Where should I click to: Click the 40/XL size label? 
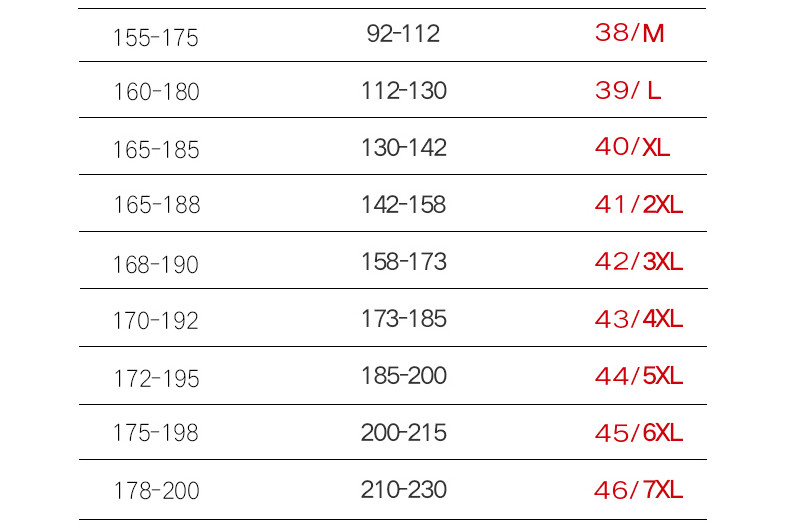click(x=632, y=147)
